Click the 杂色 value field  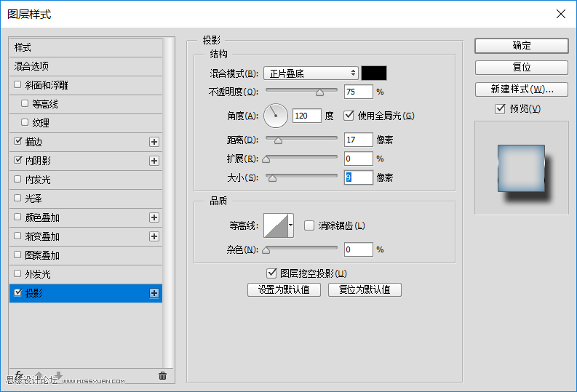(359, 249)
